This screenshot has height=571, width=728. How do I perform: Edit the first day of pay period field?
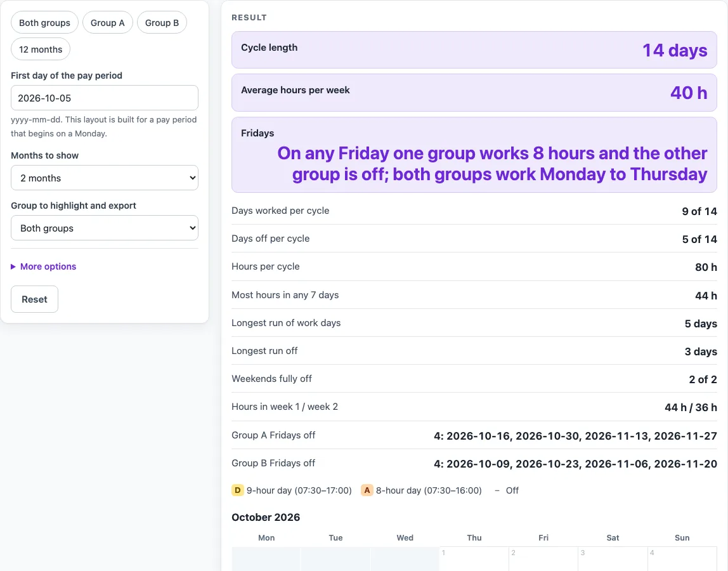pos(105,98)
